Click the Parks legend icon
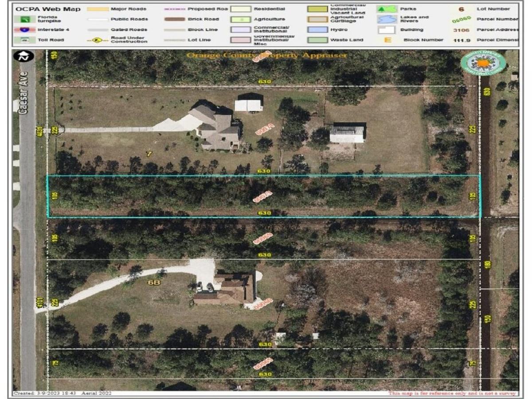The width and height of the screenshot is (532, 399). click(x=387, y=9)
